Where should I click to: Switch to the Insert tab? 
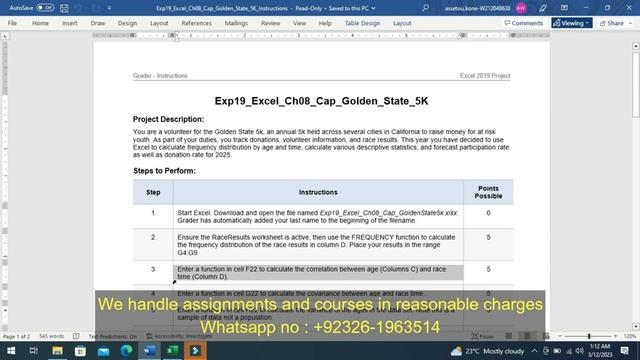[x=69, y=23]
